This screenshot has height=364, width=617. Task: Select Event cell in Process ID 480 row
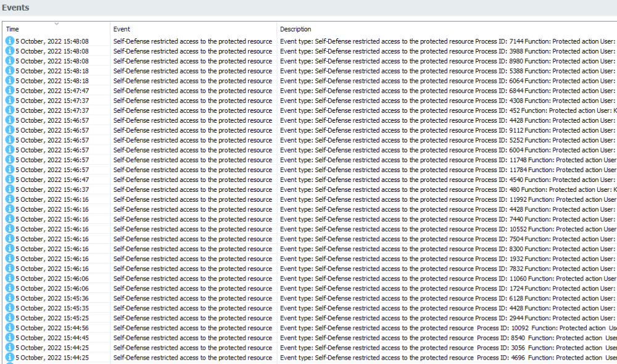193,189
